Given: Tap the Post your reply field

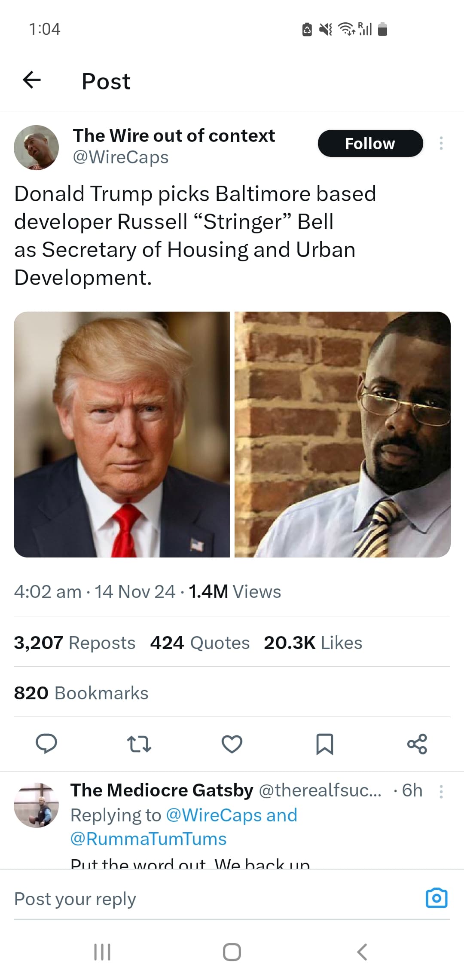Looking at the screenshot, I should [x=215, y=899].
